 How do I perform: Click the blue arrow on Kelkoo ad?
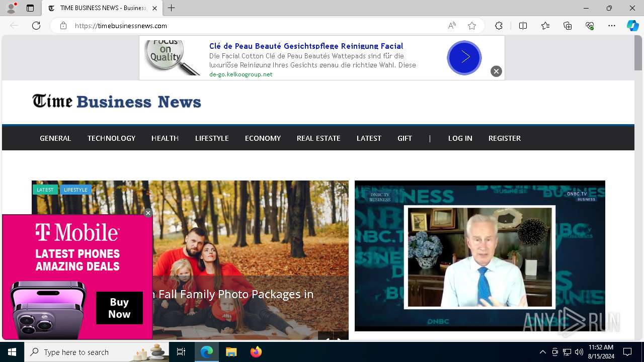464,58
